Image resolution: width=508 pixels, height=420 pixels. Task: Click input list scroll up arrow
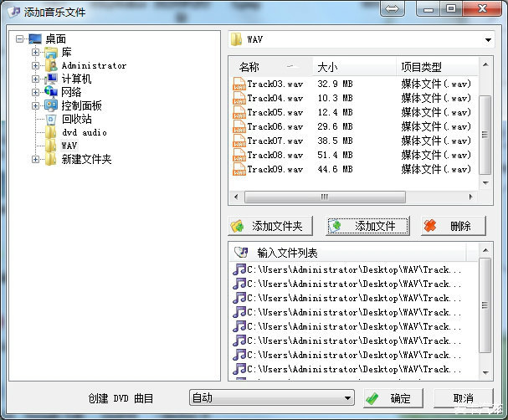pos(485,250)
